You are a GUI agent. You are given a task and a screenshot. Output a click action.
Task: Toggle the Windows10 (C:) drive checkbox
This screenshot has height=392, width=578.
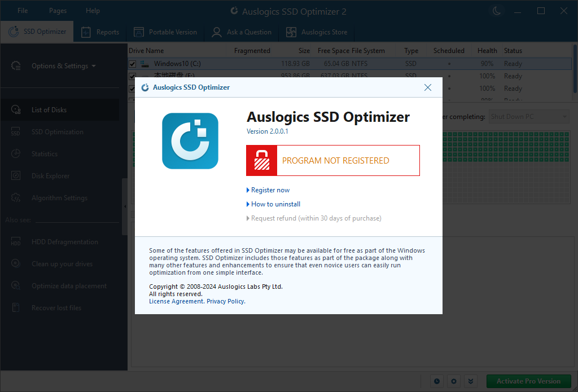(x=132, y=64)
